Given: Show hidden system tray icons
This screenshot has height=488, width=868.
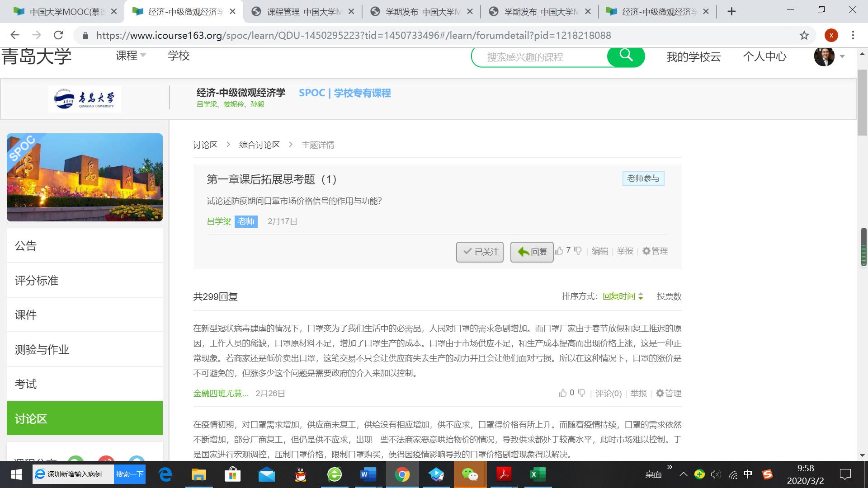Looking at the screenshot, I should pos(683,474).
